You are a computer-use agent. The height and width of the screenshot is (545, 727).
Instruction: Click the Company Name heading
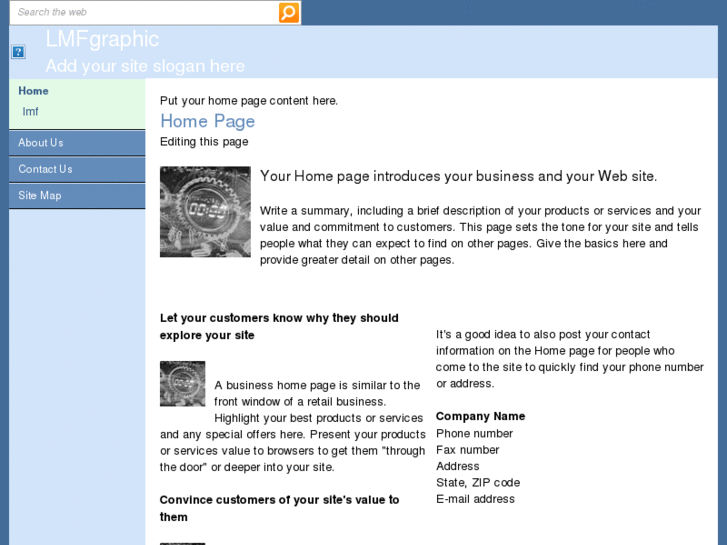(480, 416)
